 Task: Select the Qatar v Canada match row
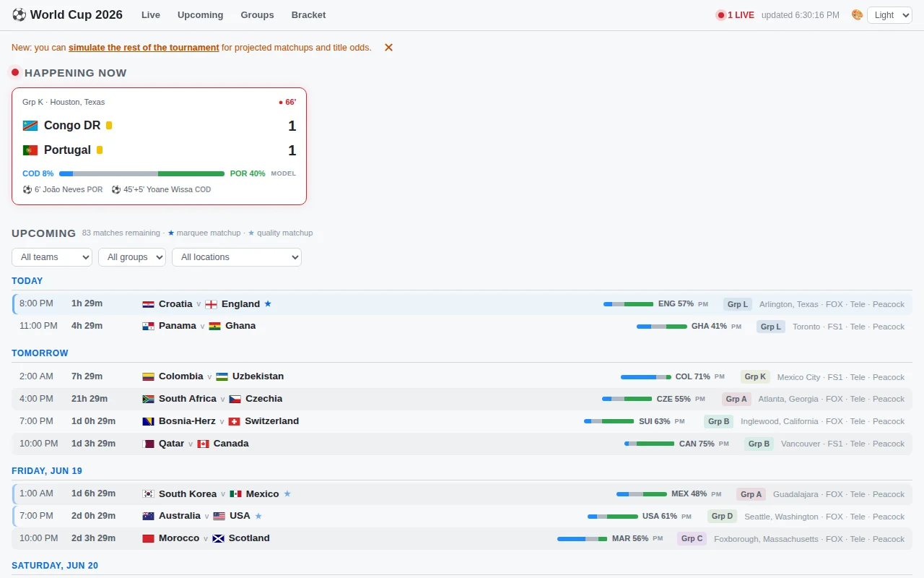coord(462,444)
